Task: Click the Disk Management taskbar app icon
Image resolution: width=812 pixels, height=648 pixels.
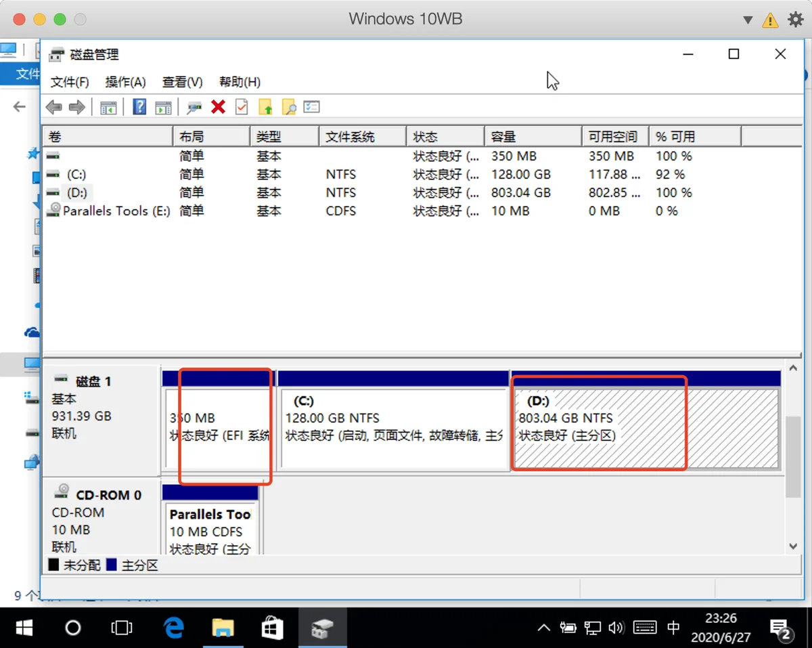Action: point(321,628)
